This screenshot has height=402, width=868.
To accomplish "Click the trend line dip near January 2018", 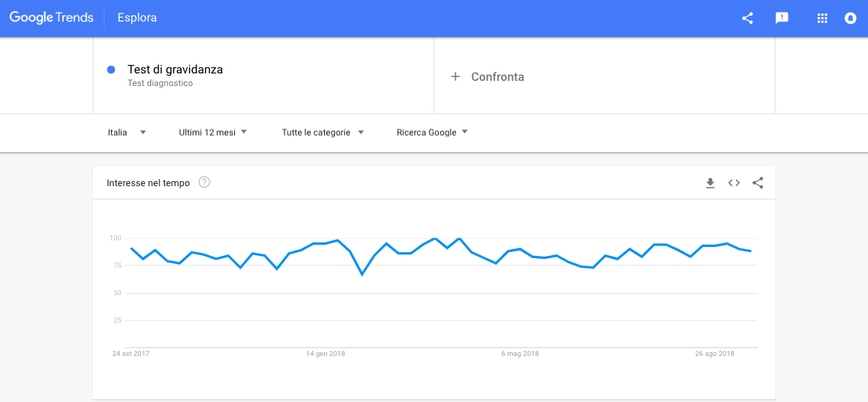I will 362,274.
